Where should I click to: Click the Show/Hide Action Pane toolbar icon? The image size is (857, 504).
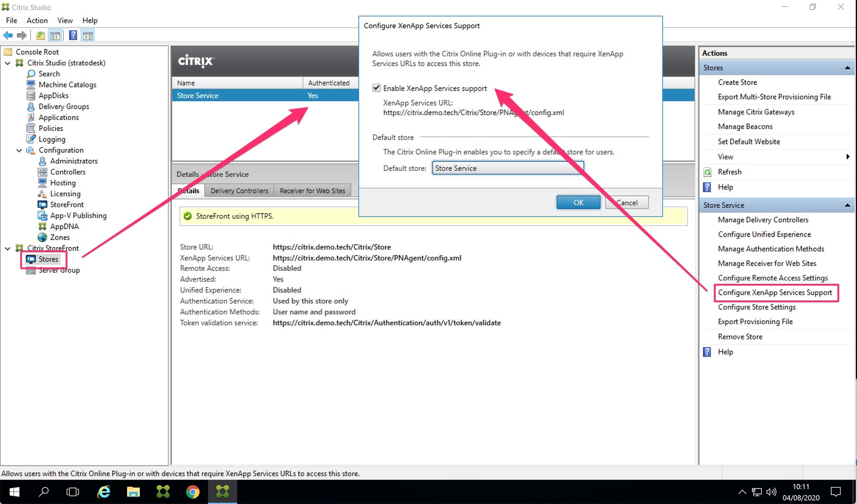point(88,35)
